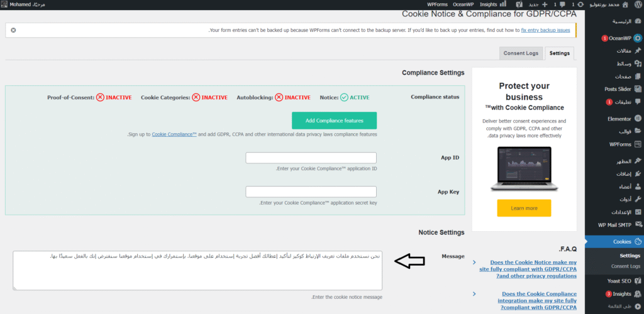Click the Elementor sidebar icon

click(638, 119)
